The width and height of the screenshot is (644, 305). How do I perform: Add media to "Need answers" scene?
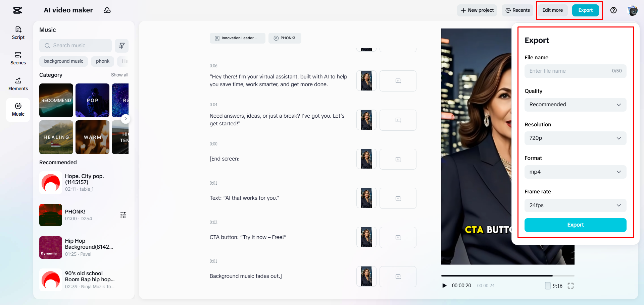coord(398,120)
